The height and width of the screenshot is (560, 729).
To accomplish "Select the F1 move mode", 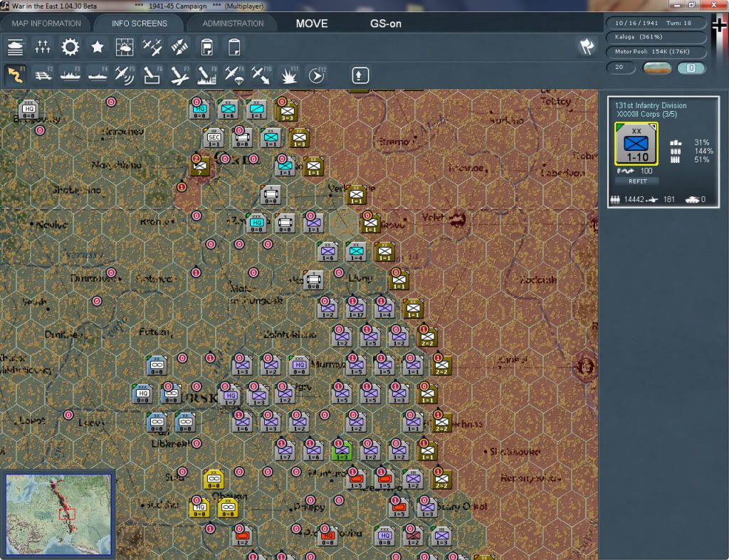I will click(16, 75).
